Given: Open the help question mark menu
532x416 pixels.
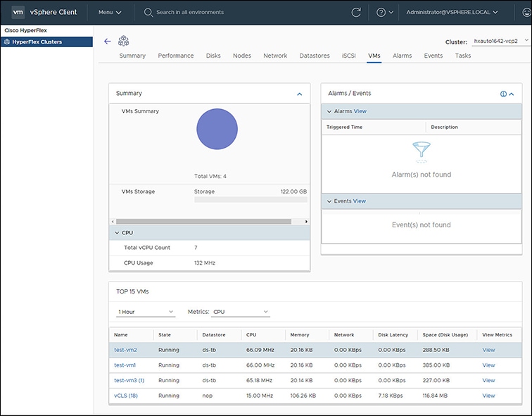Looking at the screenshot, I should click(x=385, y=13).
